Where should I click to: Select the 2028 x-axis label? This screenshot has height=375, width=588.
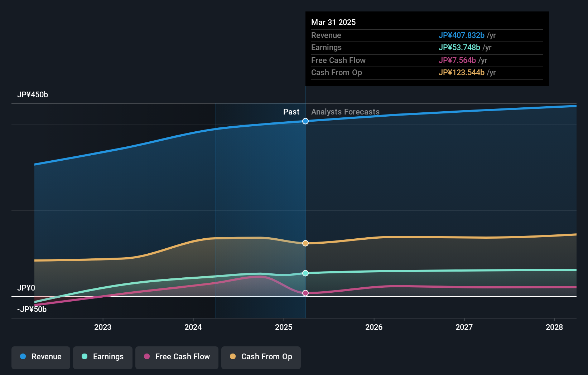point(554,327)
